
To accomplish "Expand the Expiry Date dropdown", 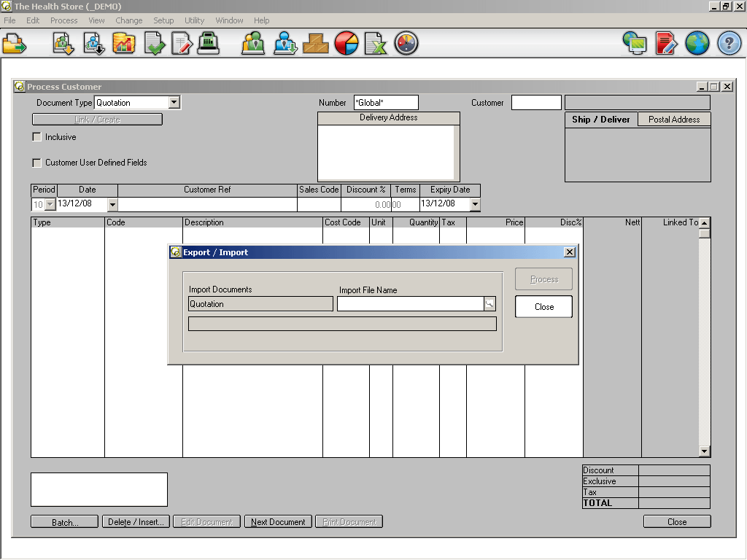I will coord(475,205).
